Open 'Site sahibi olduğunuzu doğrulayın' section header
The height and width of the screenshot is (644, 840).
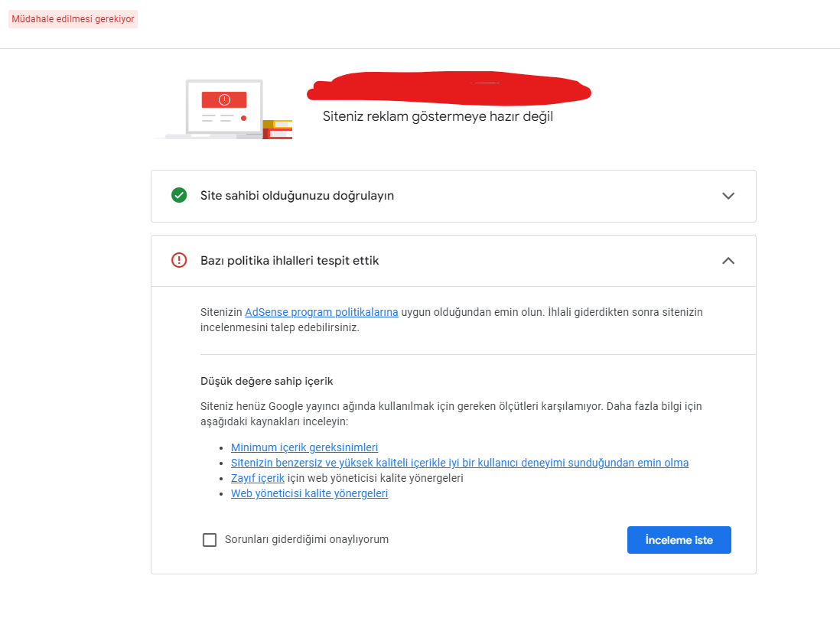point(453,196)
